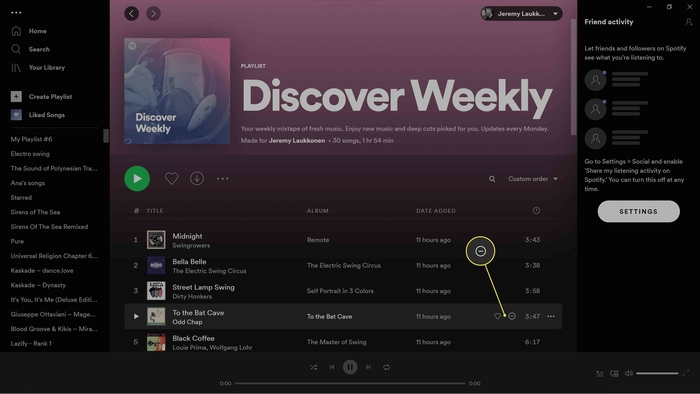Viewport: 700px width, 394px height.
Task: Navigate forward with right arrow
Action: pyautogui.click(x=153, y=13)
